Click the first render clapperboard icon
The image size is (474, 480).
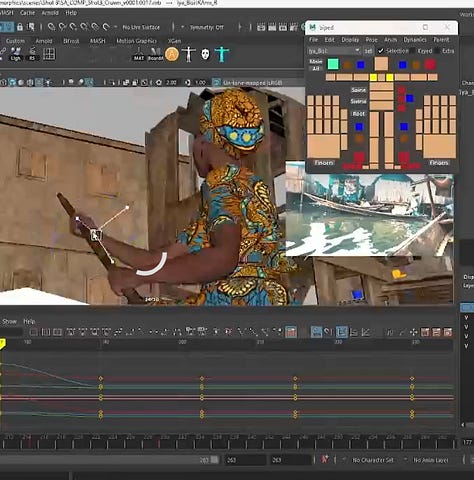[x=261, y=27]
